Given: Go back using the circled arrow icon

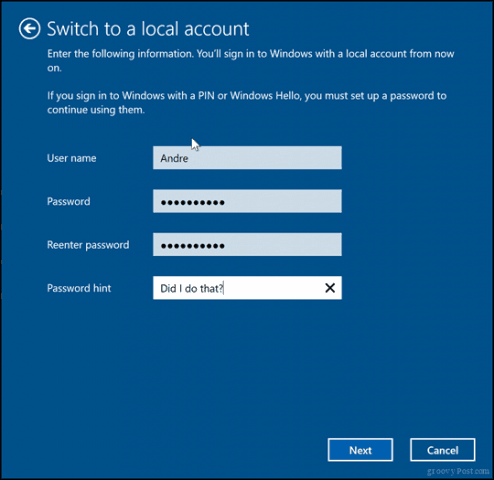Looking at the screenshot, I should point(29,29).
